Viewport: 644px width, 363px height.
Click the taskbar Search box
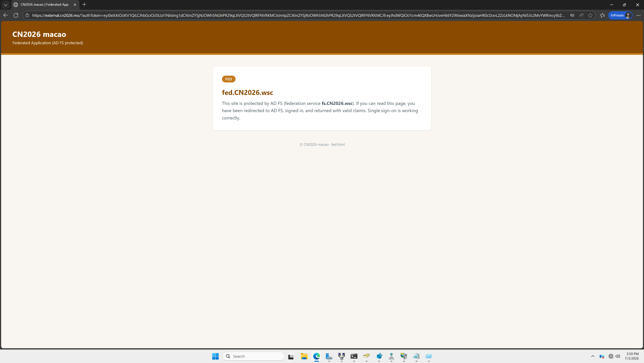coord(254,356)
